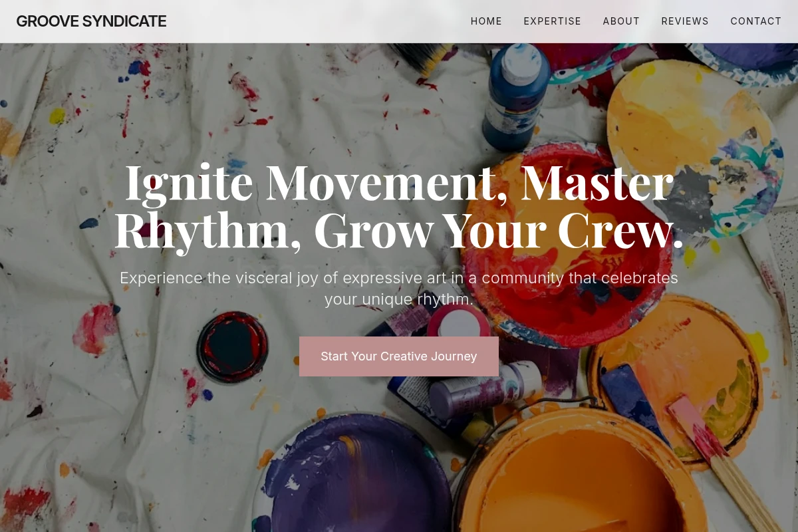Open the Reviews nav item
This screenshot has width=798, height=532.
click(685, 21)
